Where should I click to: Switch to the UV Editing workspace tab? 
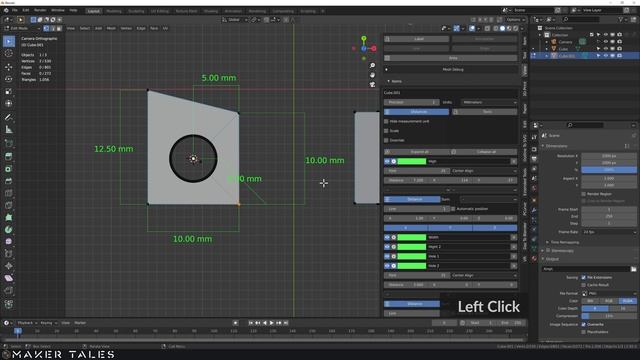160,11
